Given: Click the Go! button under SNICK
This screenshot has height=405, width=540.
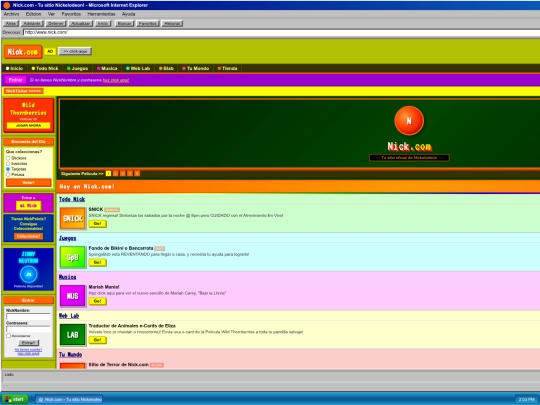Looking at the screenshot, I should [98, 224].
